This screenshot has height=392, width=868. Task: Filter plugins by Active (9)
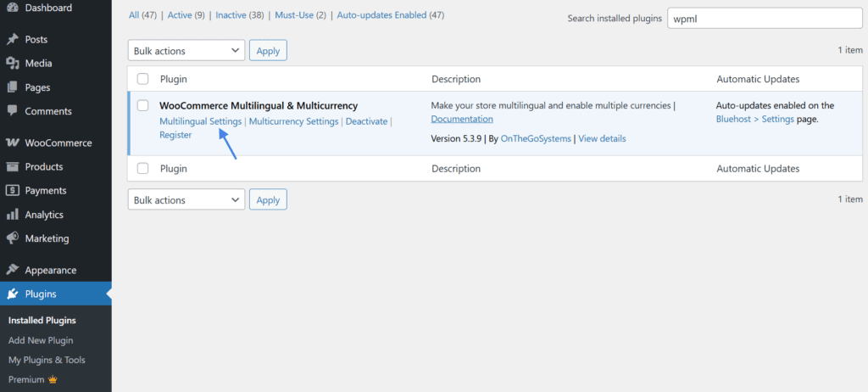186,15
